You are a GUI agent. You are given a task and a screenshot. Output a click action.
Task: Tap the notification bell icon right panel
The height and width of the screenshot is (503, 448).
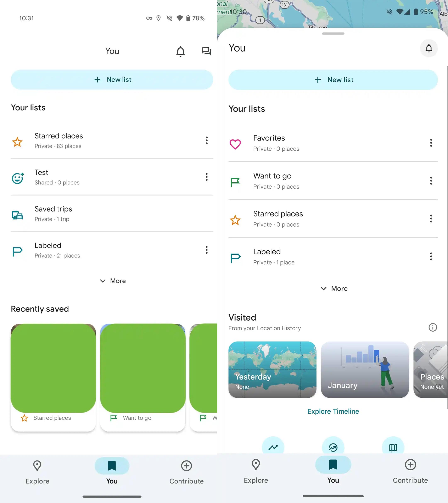tap(429, 48)
